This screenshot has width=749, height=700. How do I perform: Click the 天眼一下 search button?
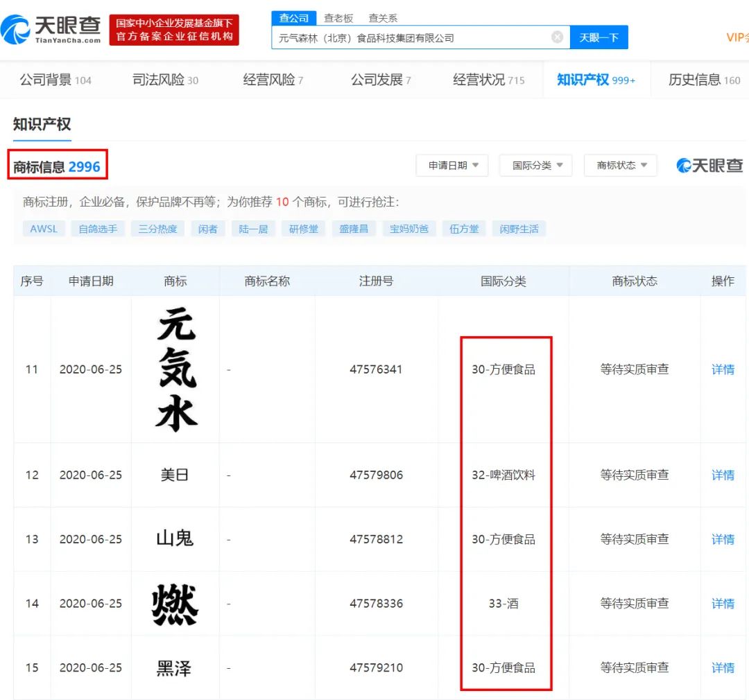(599, 37)
